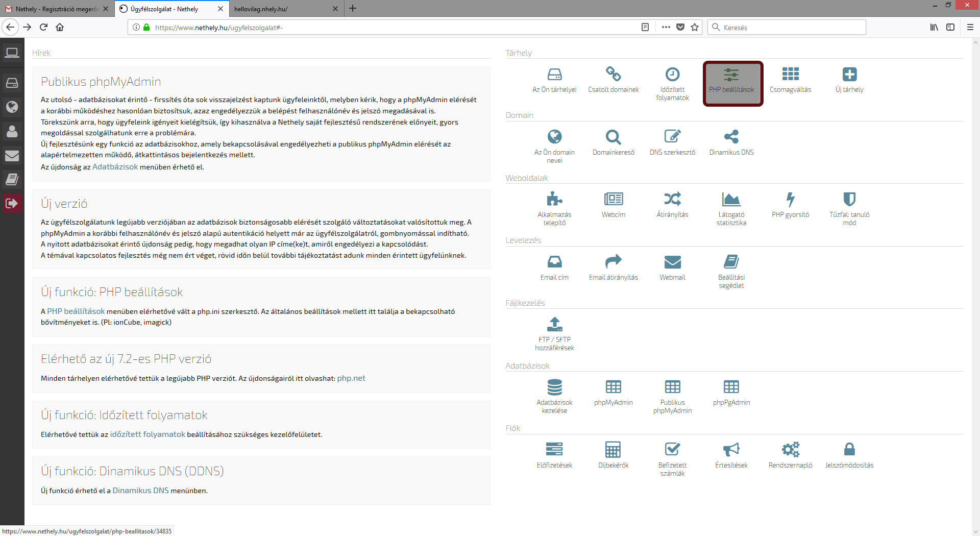Screen dimensions: 980x536
Task: Click the Keresés search field
Action: click(x=791, y=28)
